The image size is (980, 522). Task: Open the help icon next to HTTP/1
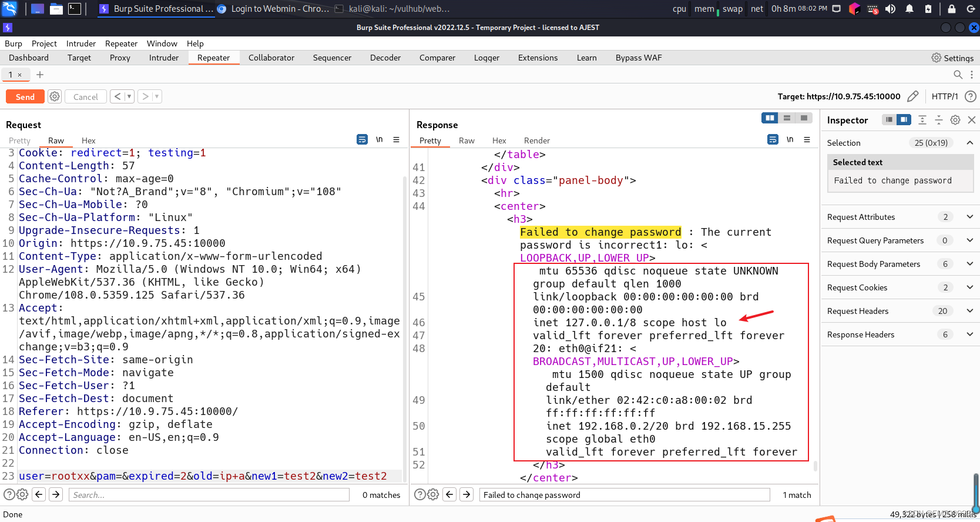[971, 96]
